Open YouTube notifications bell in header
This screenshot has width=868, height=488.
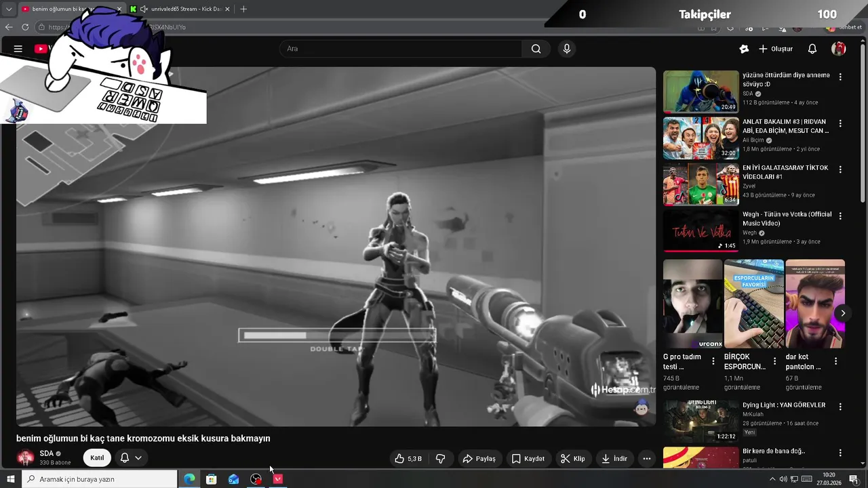coord(812,49)
